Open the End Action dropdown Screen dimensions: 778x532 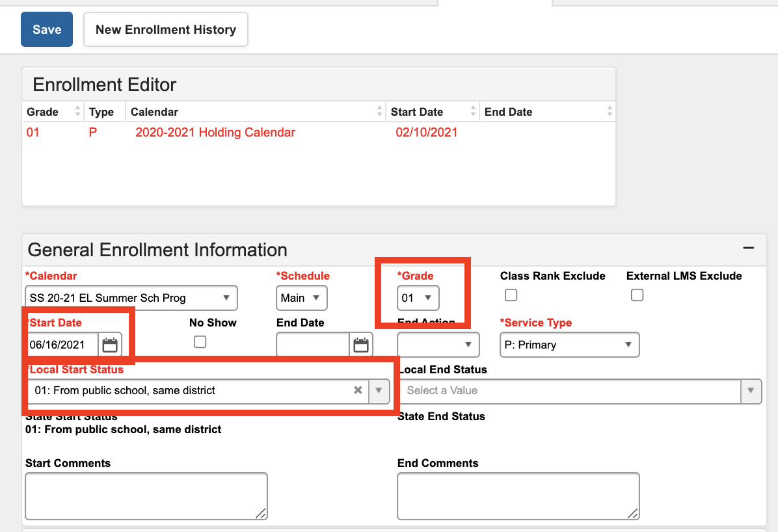[438, 345]
